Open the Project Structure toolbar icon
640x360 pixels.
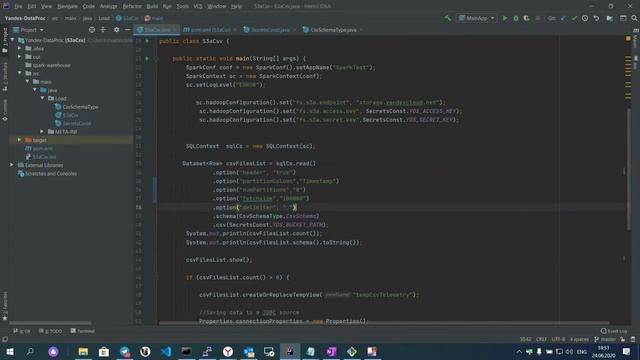point(609,18)
